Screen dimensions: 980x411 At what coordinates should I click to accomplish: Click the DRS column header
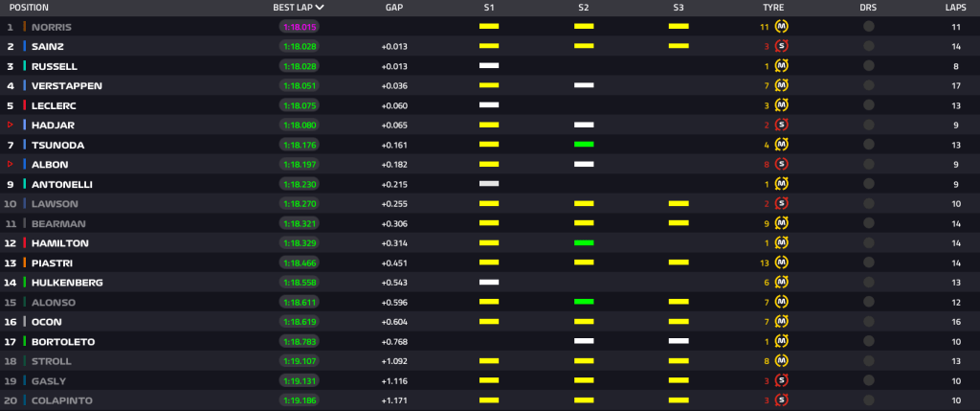(869, 8)
